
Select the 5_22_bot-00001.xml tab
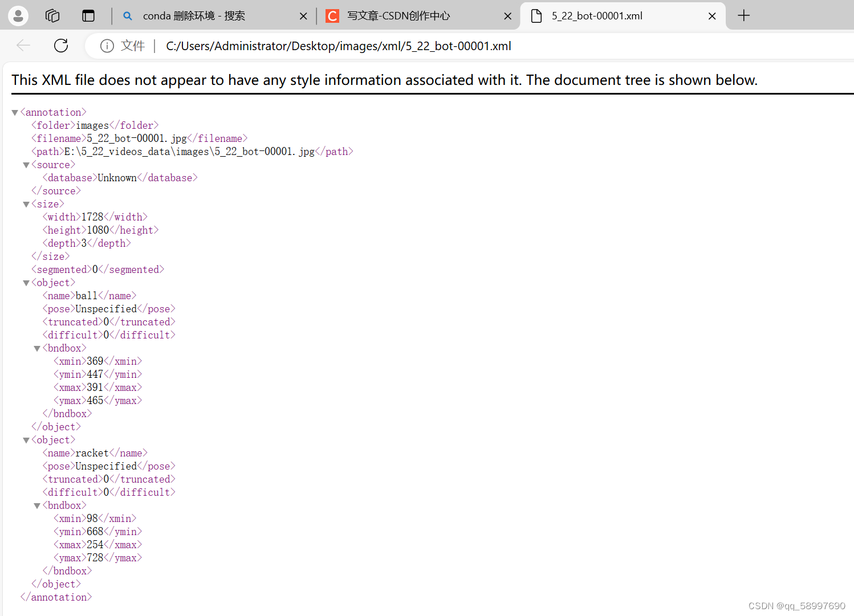pyautogui.click(x=623, y=16)
